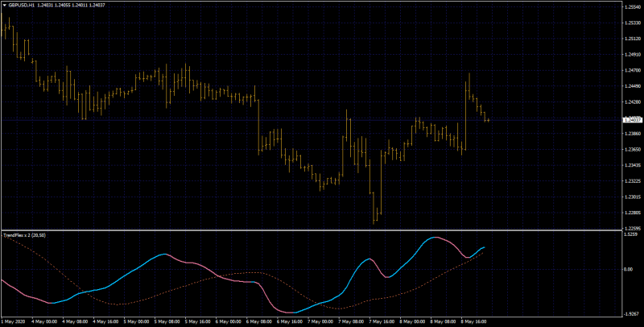Click the -1.9267 indicator scale value
644x327 pixels.
click(x=631, y=313)
